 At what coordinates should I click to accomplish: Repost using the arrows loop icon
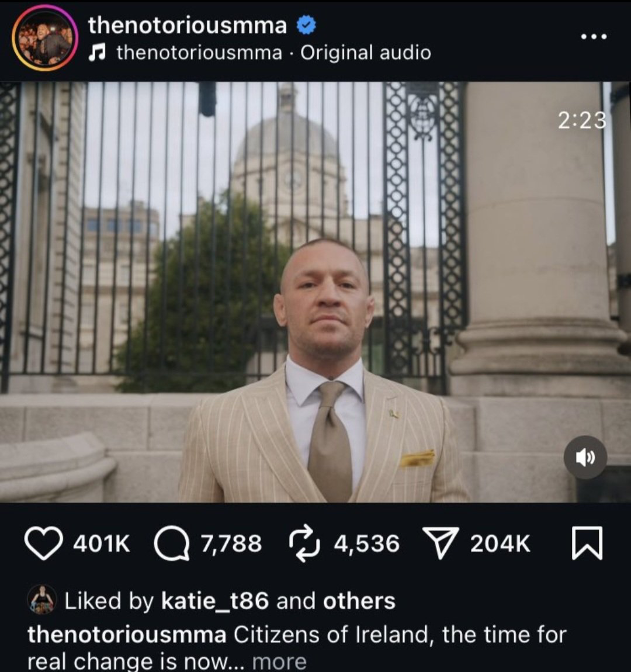click(x=304, y=543)
